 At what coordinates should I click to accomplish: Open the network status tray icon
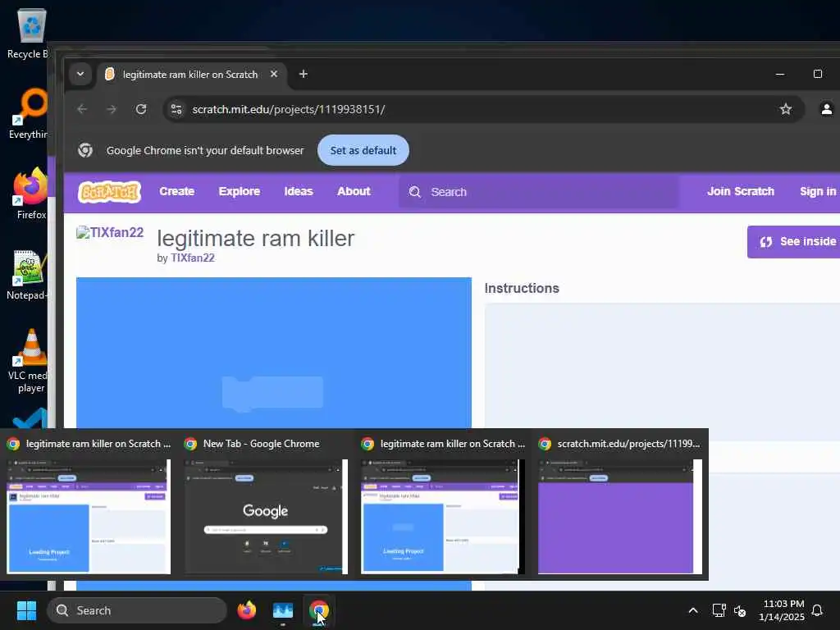pos(719,610)
